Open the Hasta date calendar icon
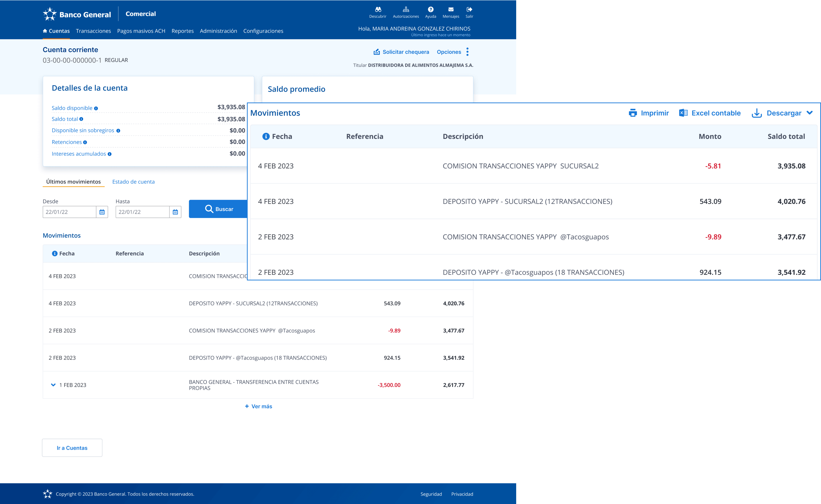821x504 pixels. [175, 212]
